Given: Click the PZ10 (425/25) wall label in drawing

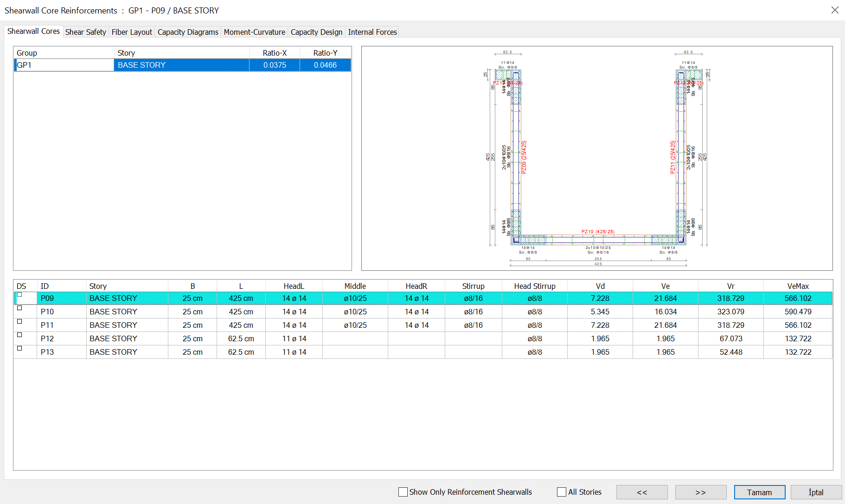Looking at the screenshot, I should [598, 231].
